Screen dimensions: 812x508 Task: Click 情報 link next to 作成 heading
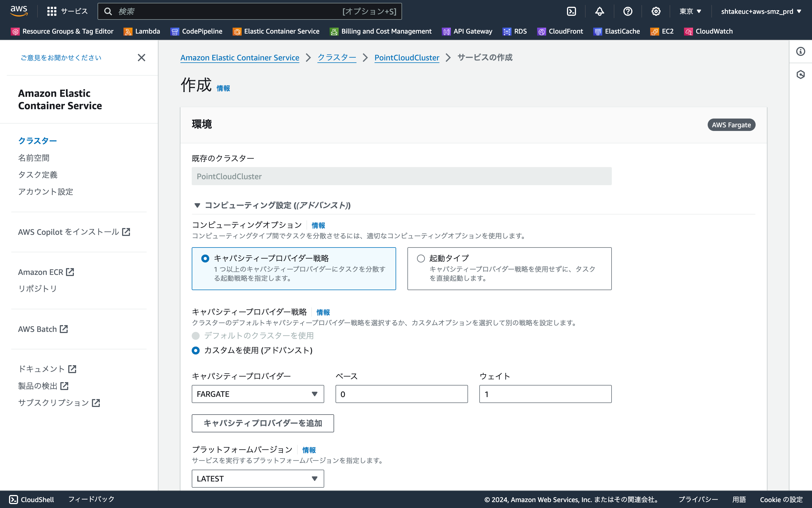point(223,88)
